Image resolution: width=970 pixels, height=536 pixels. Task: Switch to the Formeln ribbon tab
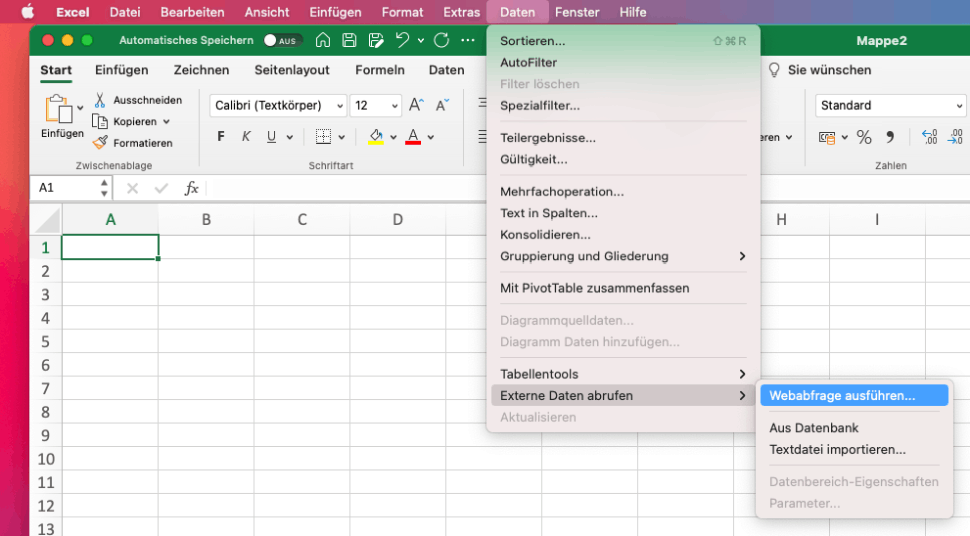(x=379, y=70)
